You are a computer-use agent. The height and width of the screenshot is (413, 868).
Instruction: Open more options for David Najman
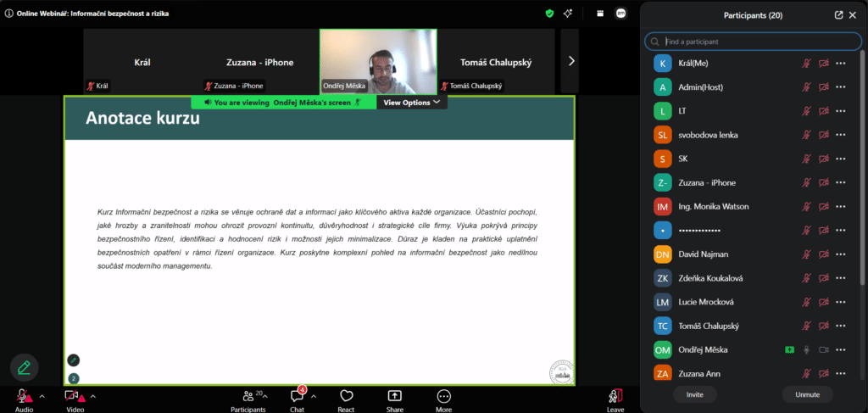841,254
